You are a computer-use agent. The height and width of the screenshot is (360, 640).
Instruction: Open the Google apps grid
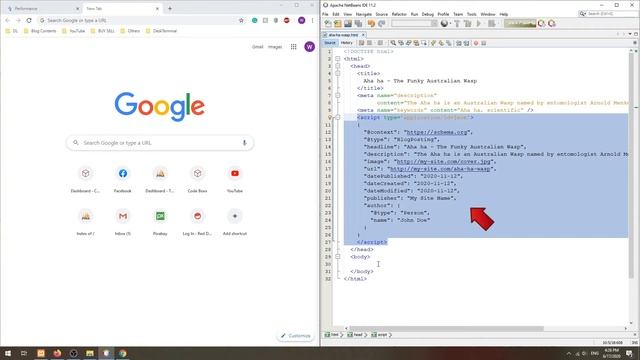[293, 47]
